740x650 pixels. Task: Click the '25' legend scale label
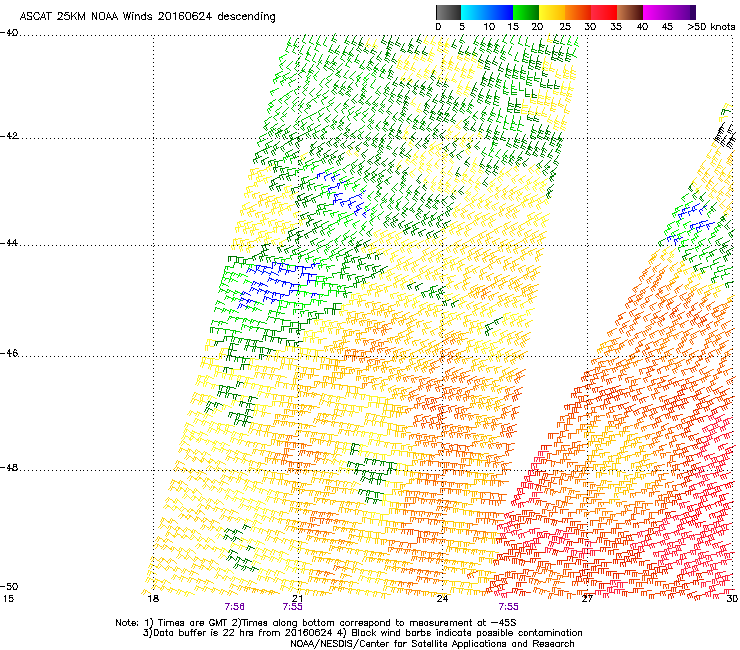coord(565,27)
